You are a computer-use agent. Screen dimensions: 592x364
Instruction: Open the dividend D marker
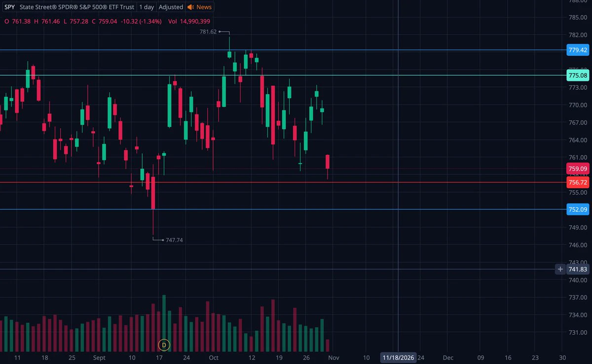point(164,345)
